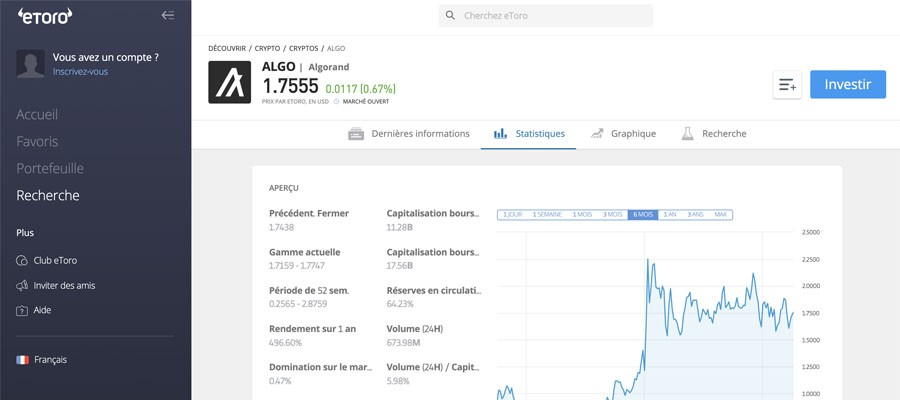Click the eToro logo
This screenshot has width=900, height=400.
point(45,16)
